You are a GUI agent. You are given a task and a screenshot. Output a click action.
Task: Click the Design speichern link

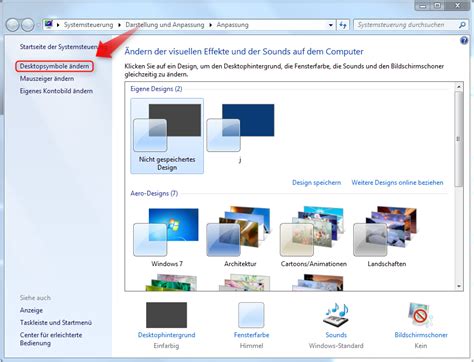(316, 183)
